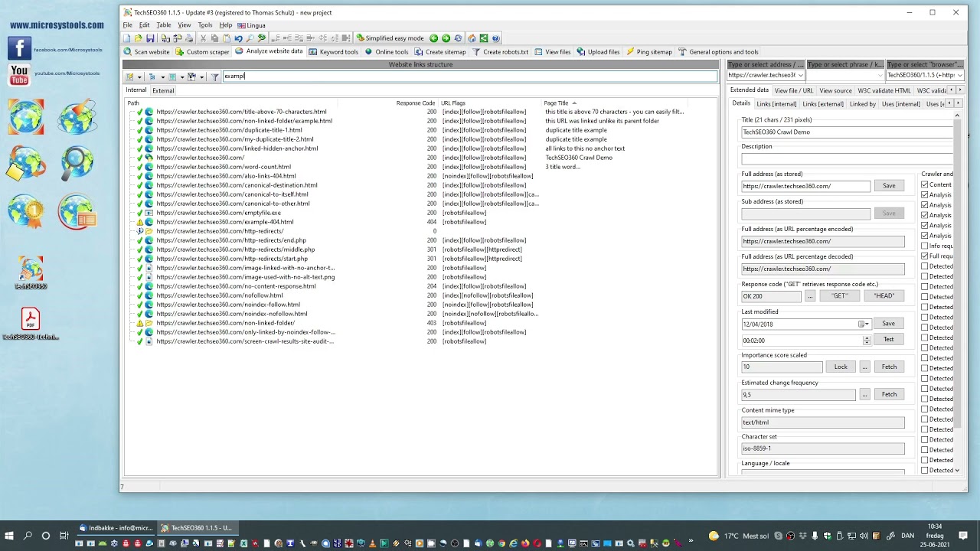Toggle the Info requ... checkbox

925,246
